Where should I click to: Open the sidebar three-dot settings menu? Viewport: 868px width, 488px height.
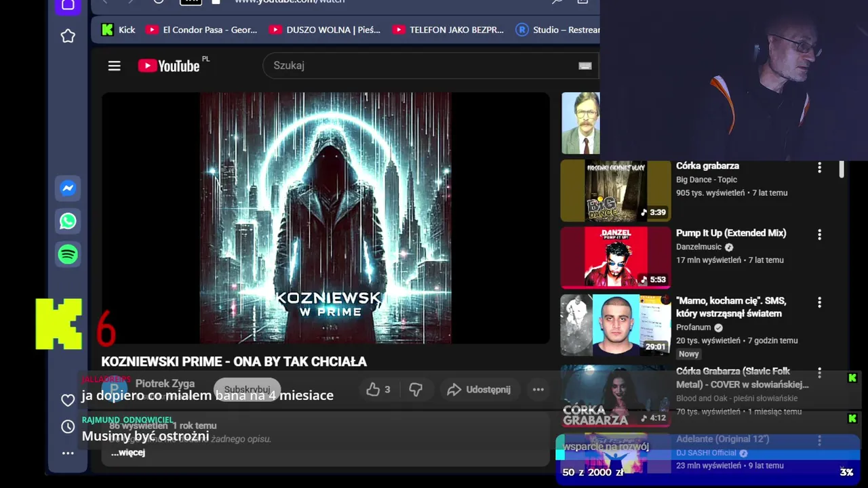(x=68, y=453)
